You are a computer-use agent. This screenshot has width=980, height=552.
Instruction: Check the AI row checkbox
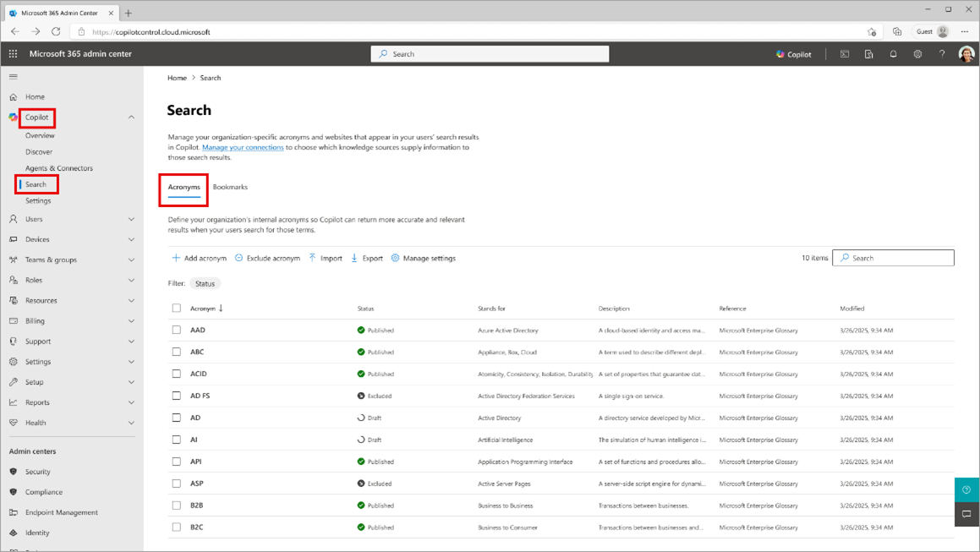pos(176,440)
